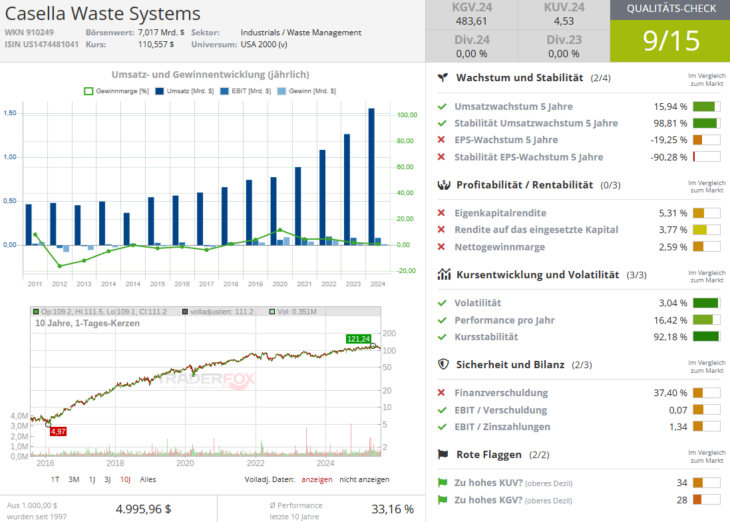This screenshot has height=522, width=730.
Task: Click red cross beside EPS-Wachstum 5 Jahre
Action: point(441,140)
